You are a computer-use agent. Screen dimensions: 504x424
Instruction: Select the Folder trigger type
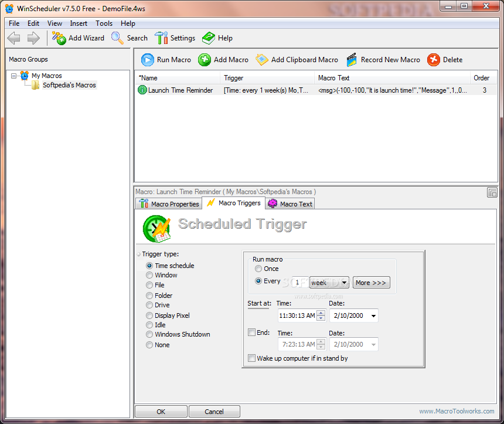click(x=149, y=296)
